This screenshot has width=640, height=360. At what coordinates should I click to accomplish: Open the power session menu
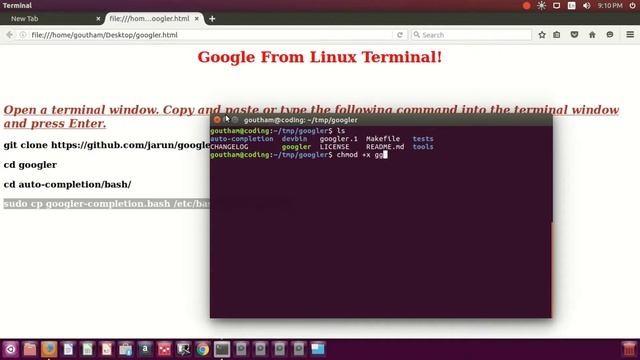pyautogui.click(x=632, y=6)
